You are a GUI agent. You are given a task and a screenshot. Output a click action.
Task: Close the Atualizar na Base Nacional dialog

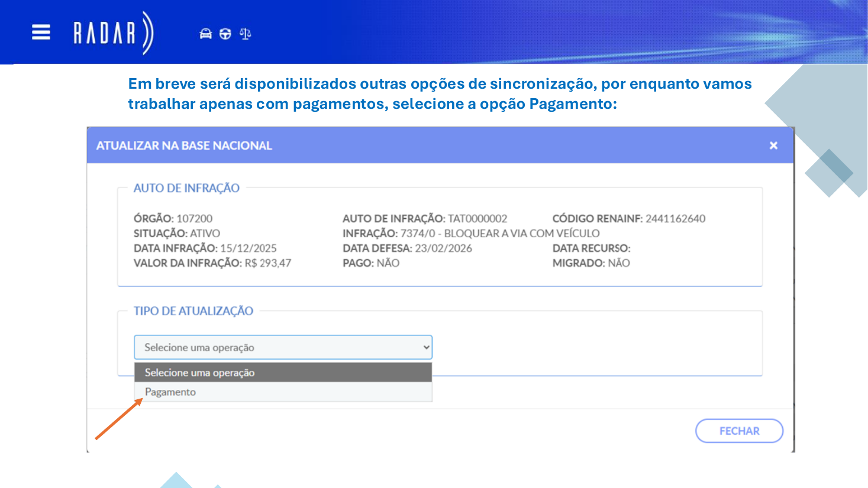(x=773, y=146)
